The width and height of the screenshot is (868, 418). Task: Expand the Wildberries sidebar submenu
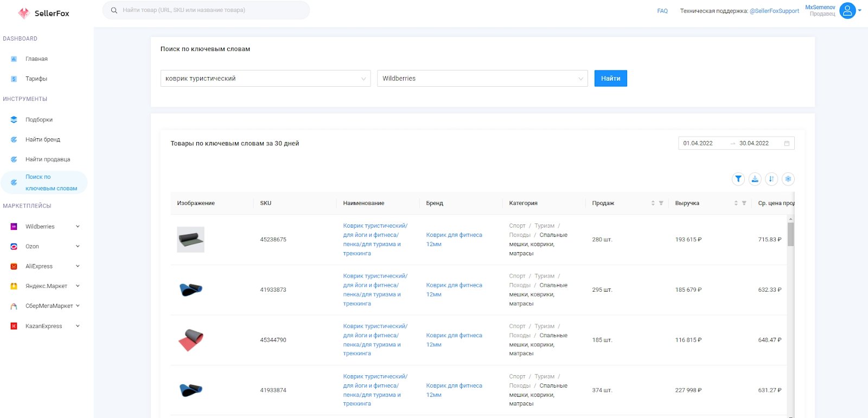(78, 227)
